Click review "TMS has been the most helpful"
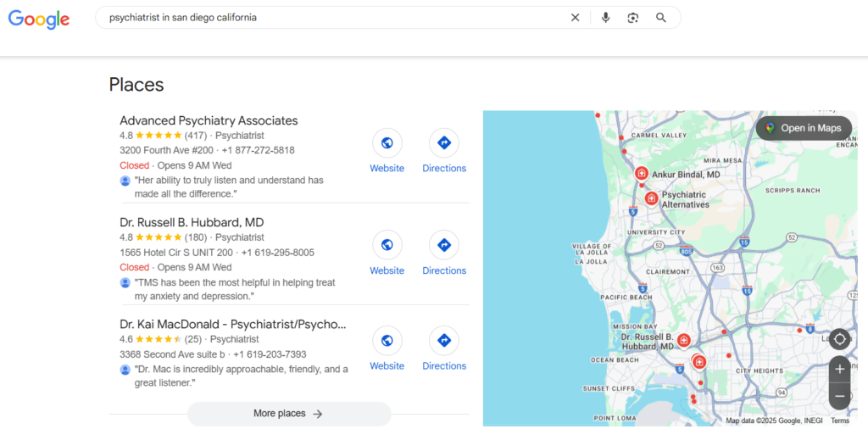 click(x=236, y=289)
